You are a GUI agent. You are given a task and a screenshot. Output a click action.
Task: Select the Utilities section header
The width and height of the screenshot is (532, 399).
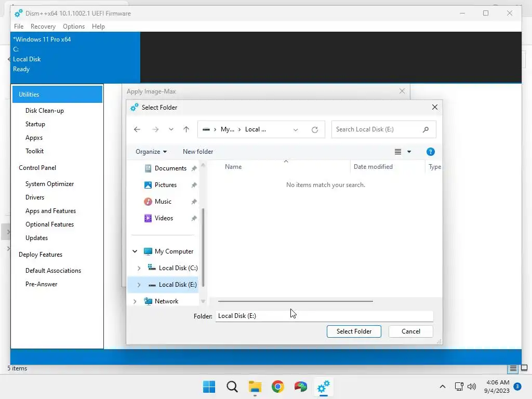tap(57, 95)
